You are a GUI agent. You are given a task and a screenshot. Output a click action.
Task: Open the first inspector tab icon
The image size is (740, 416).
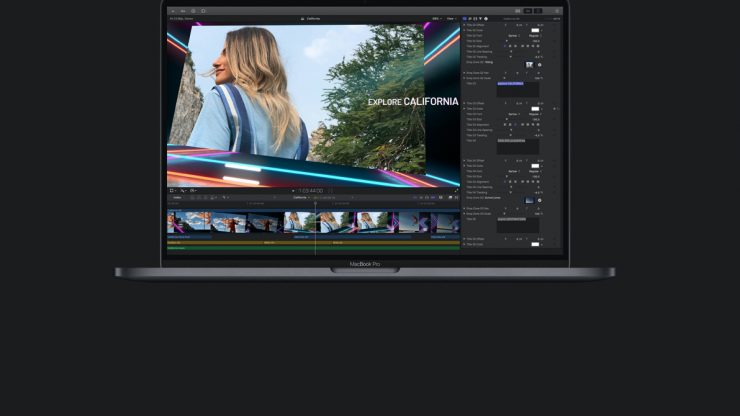coord(466,18)
